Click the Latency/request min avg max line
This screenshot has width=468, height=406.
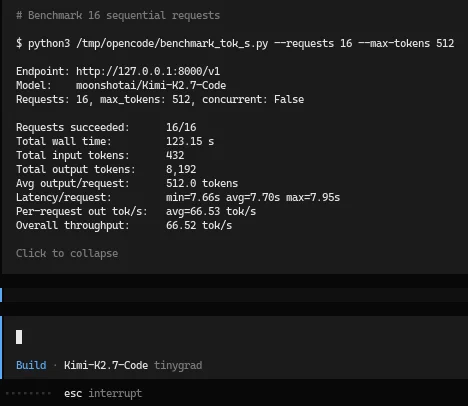point(178,197)
